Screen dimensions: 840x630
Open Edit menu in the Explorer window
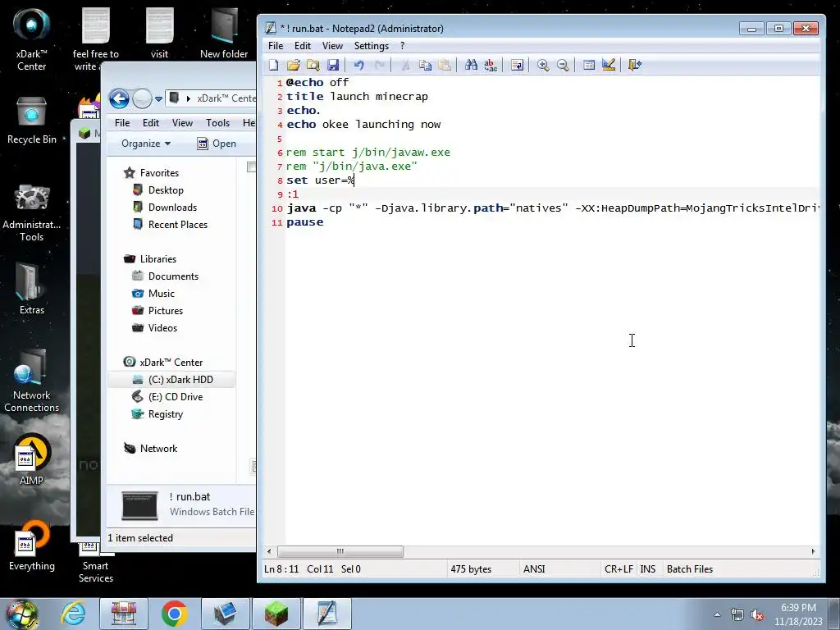point(151,123)
